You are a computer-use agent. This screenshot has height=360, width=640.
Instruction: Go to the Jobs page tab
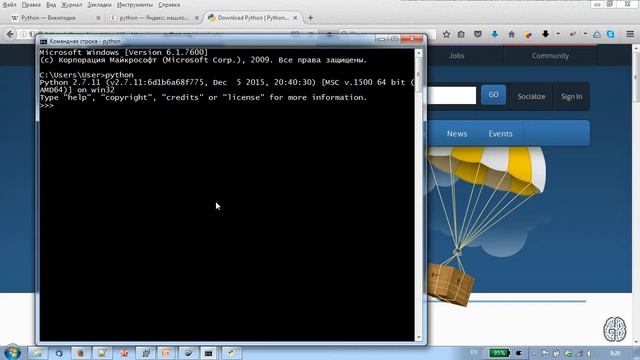point(456,56)
